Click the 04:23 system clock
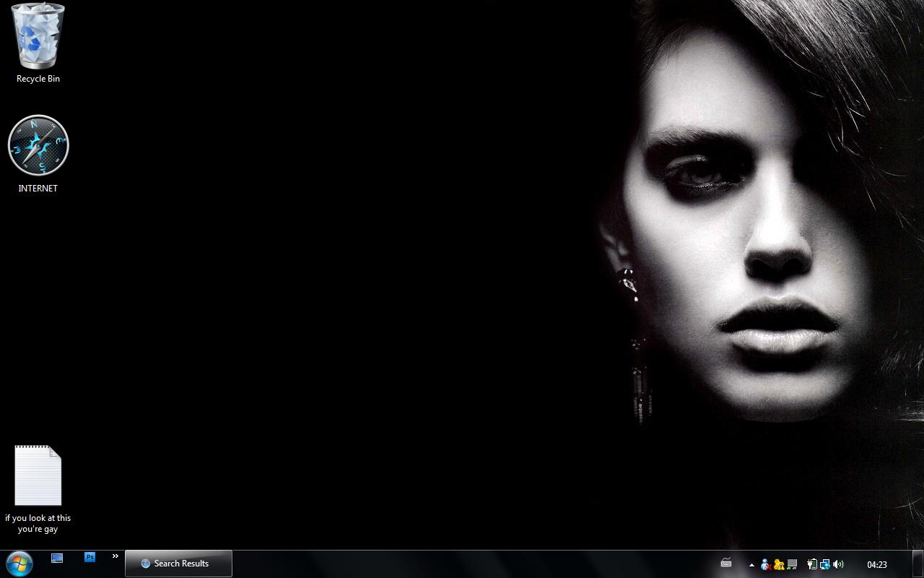Screen dimensions: 924x578 [x=876, y=564]
